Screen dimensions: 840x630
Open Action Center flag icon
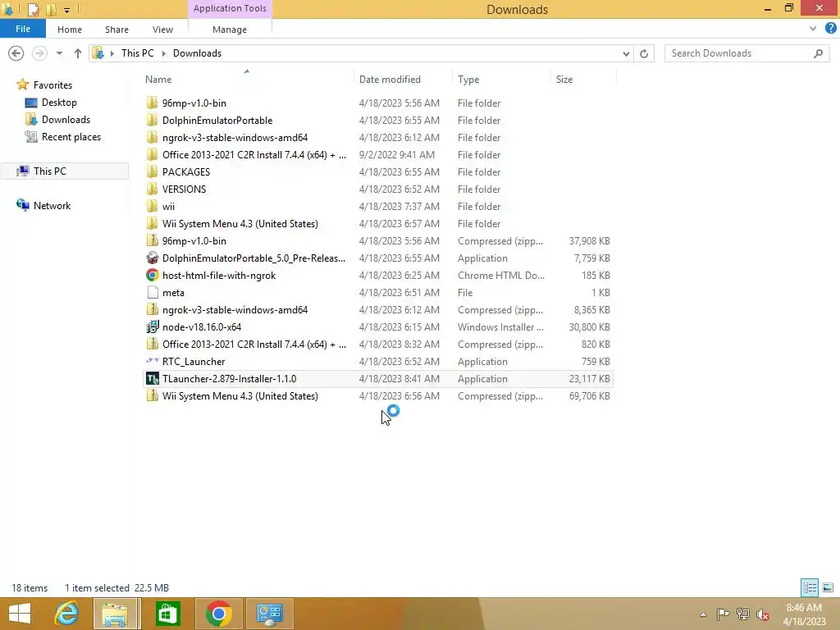[723, 614]
